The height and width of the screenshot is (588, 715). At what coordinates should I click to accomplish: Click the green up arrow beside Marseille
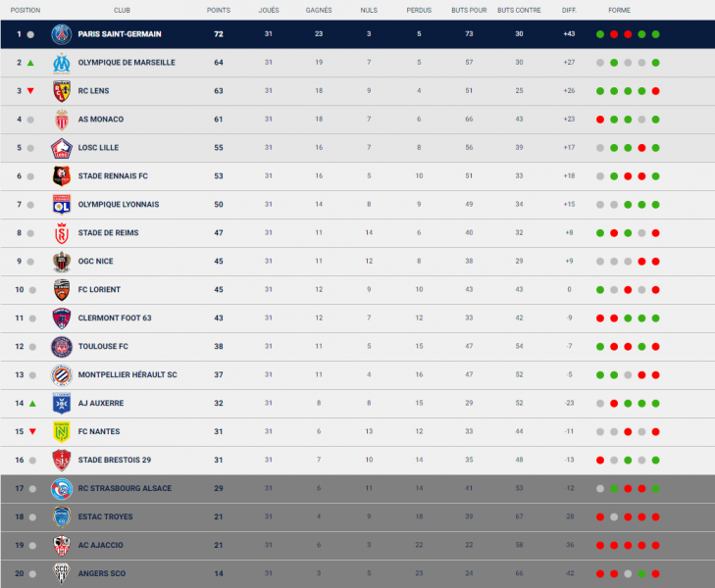pyautogui.click(x=31, y=63)
